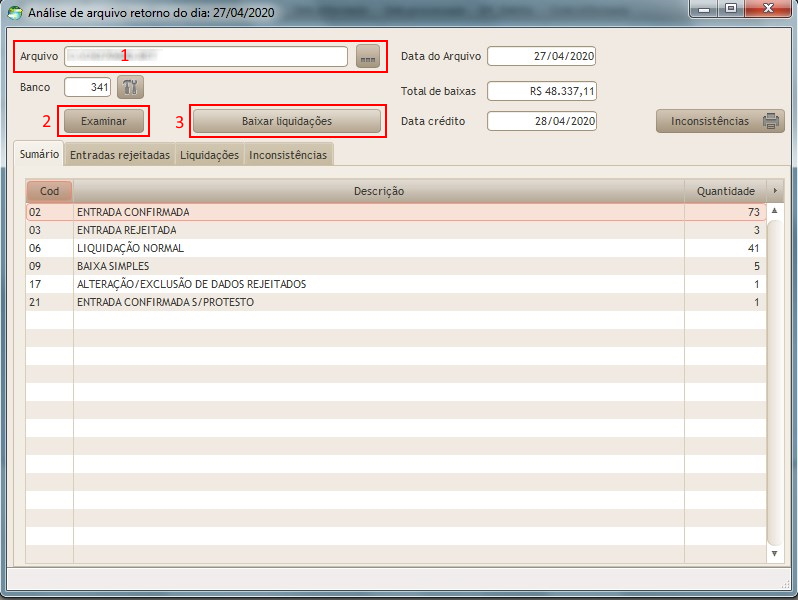Screen dimensions: 798x600
Task: Switch to Entradas rejeitadas tab
Action: click(x=119, y=155)
